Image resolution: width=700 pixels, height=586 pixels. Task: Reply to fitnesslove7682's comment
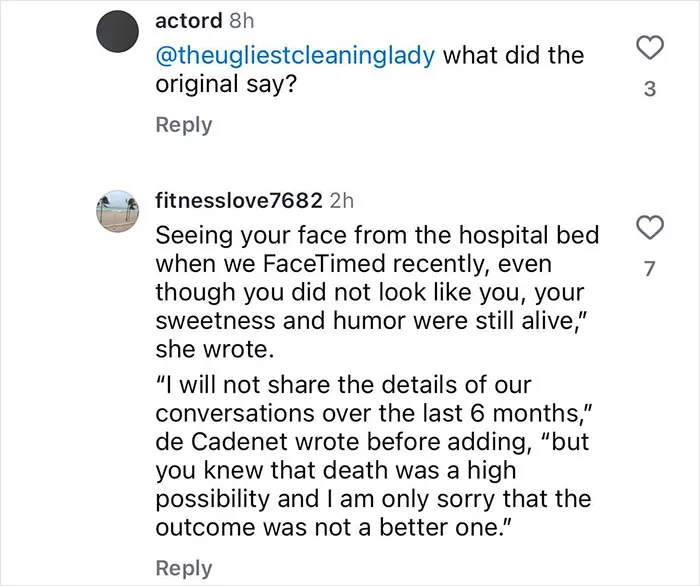(183, 568)
